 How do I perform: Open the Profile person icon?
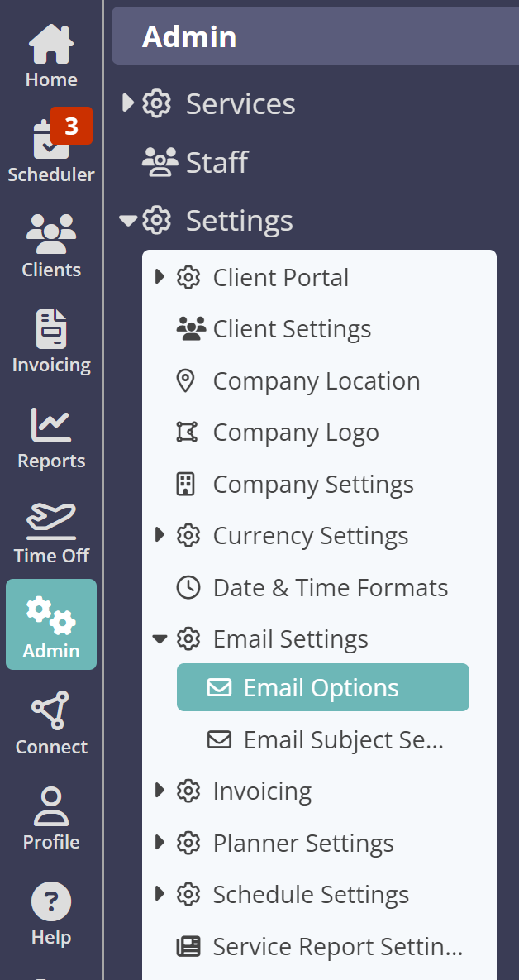(x=51, y=806)
